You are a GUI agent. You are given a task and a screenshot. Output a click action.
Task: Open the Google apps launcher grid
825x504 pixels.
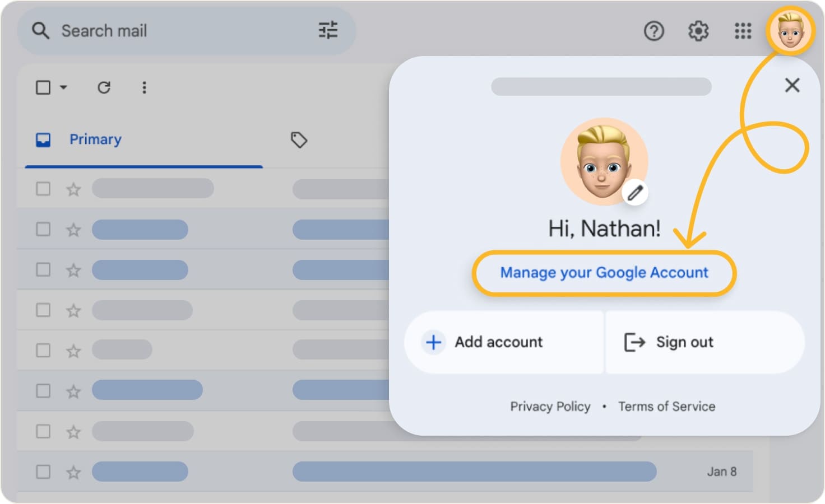pos(742,31)
